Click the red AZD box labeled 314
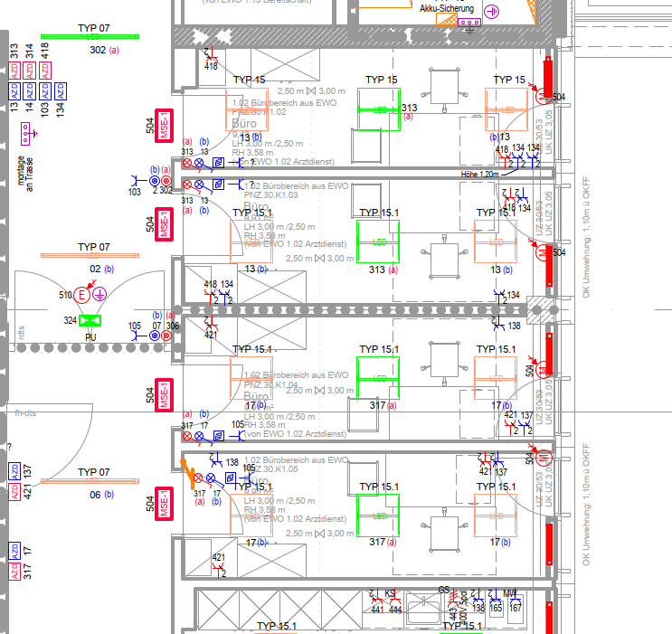672x634 pixels. pyautogui.click(x=30, y=71)
